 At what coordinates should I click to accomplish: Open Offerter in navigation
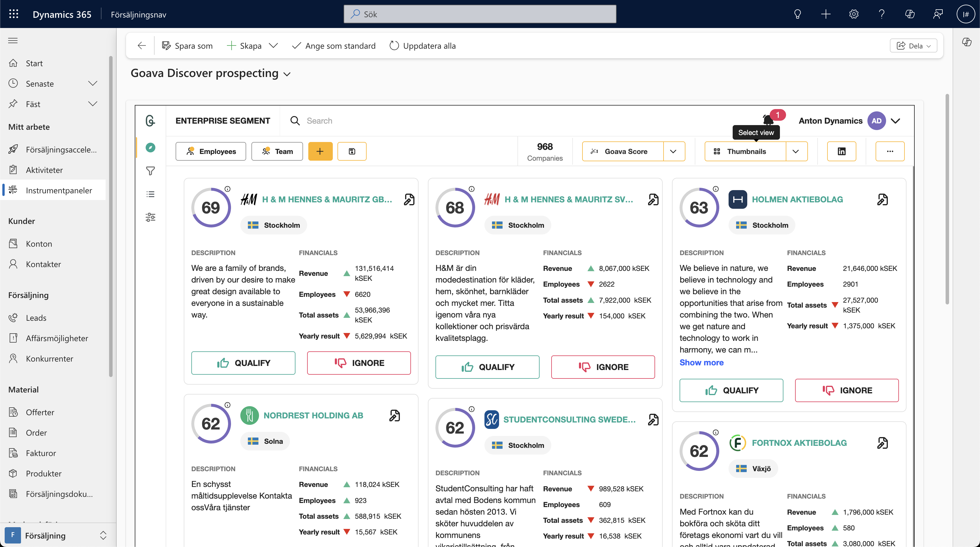coord(53,412)
